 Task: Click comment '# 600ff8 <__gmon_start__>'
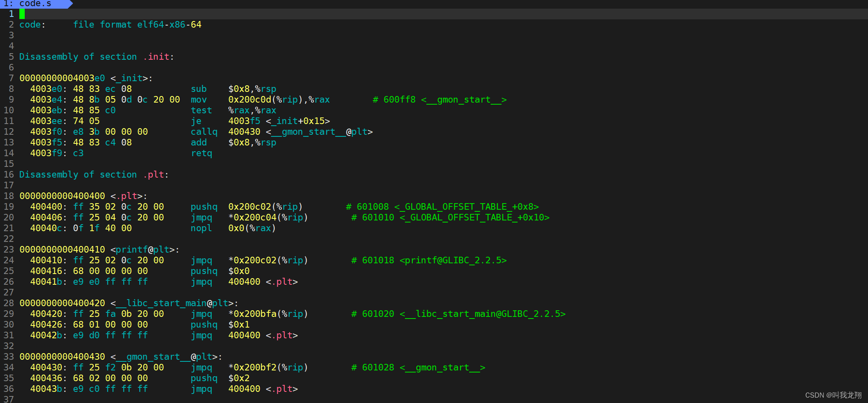pyautogui.click(x=440, y=100)
